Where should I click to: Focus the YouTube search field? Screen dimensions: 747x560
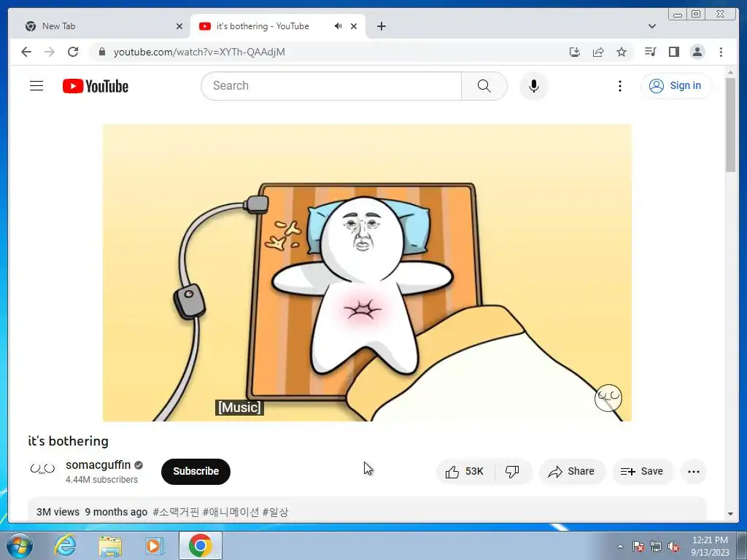[332, 86]
